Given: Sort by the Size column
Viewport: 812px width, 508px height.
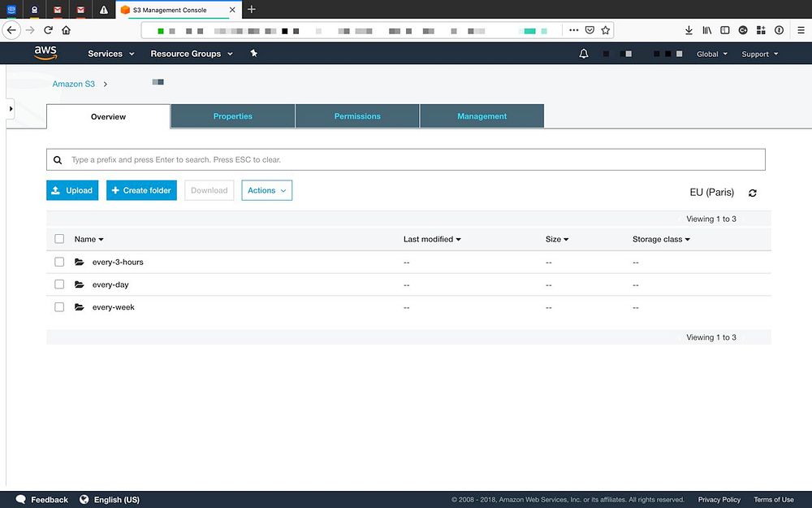Looking at the screenshot, I should coord(557,239).
